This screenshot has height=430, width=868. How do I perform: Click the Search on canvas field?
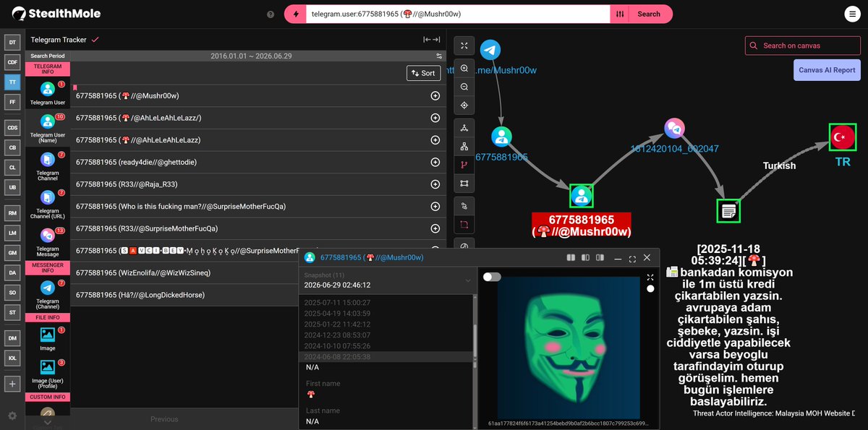[803, 46]
